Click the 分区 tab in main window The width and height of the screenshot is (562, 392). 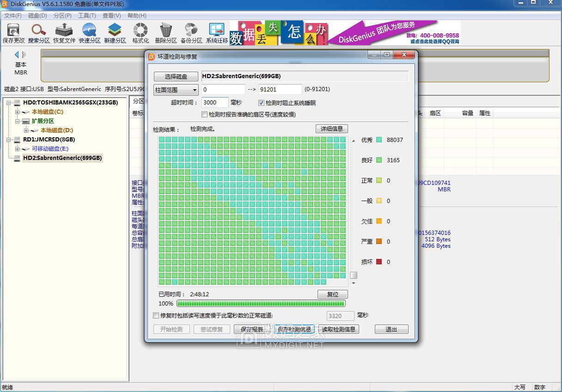click(138, 101)
